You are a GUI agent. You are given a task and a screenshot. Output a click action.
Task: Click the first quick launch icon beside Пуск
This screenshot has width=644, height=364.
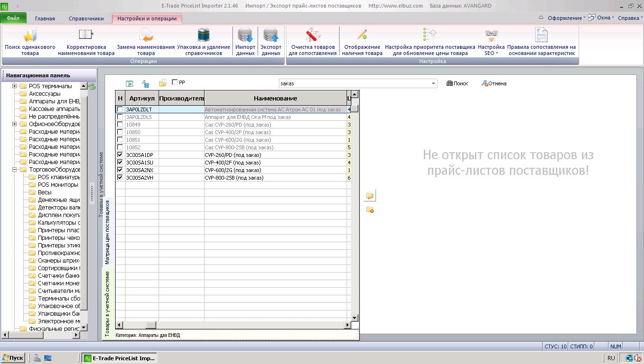tap(37, 358)
